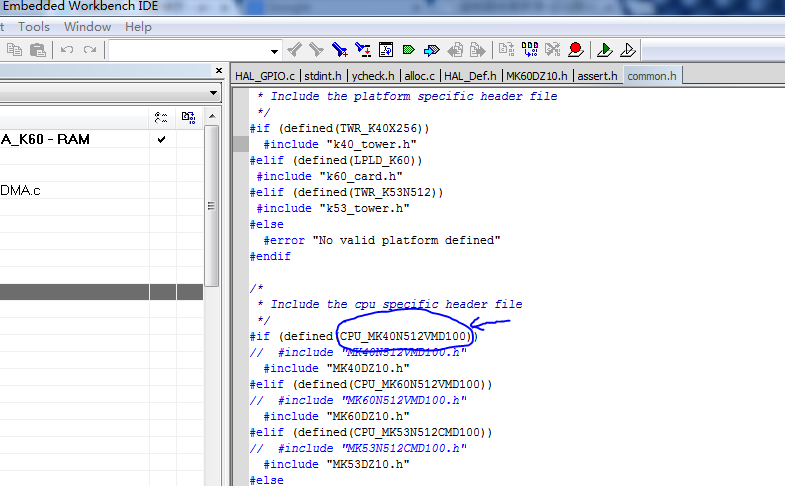
Task: Click the Find Previous icon
Action: click(294, 50)
